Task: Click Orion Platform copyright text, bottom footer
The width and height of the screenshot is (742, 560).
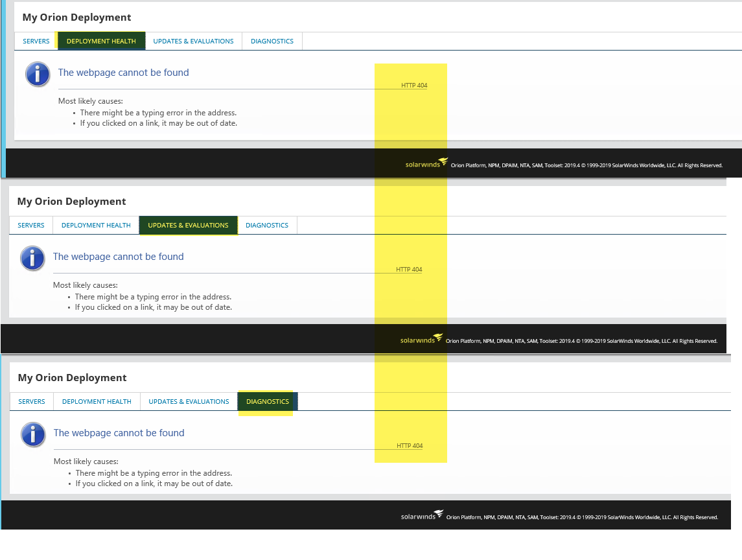Action: click(582, 517)
